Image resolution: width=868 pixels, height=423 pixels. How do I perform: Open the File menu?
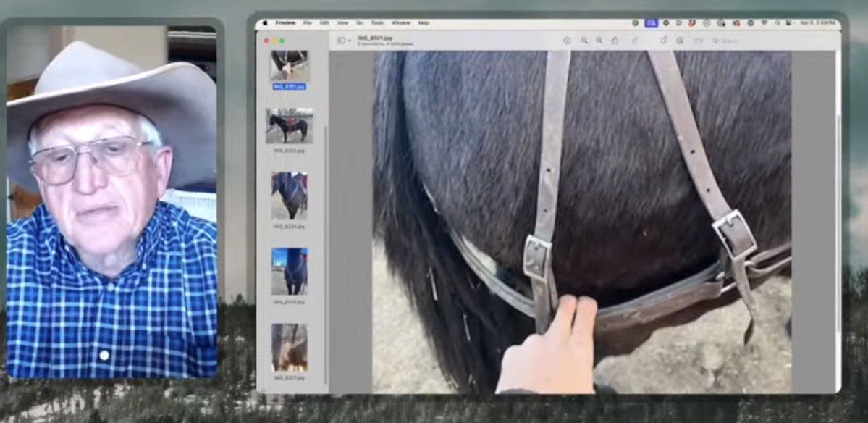point(307,22)
